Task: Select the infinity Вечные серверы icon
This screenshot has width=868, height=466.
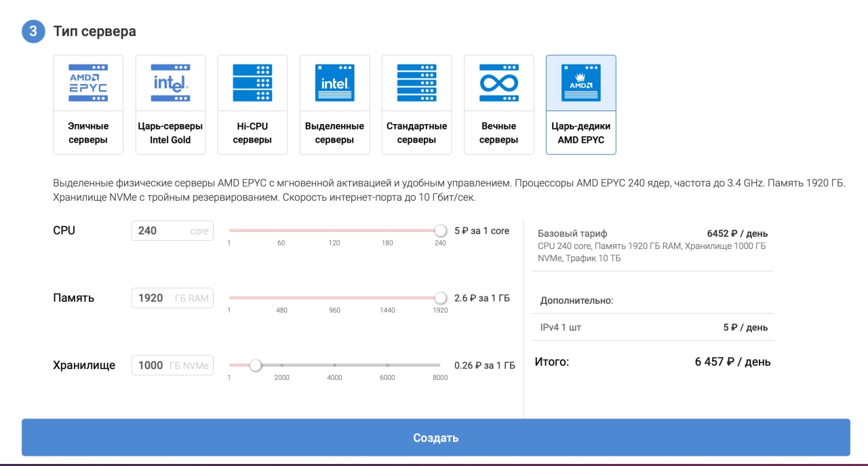Action: (x=498, y=83)
